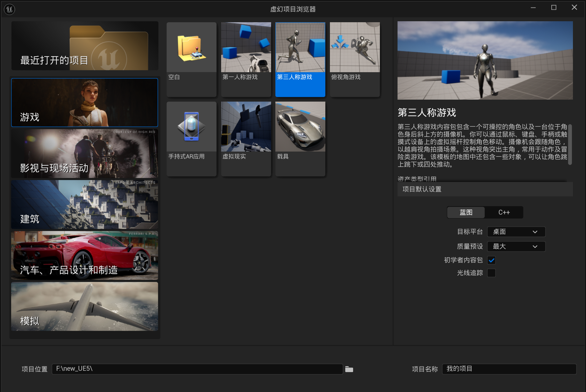The width and height of the screenshot is (586, 392).
Task: Switch to Film & Live Events (影视与现场活动) category
Action: (85, 154)
